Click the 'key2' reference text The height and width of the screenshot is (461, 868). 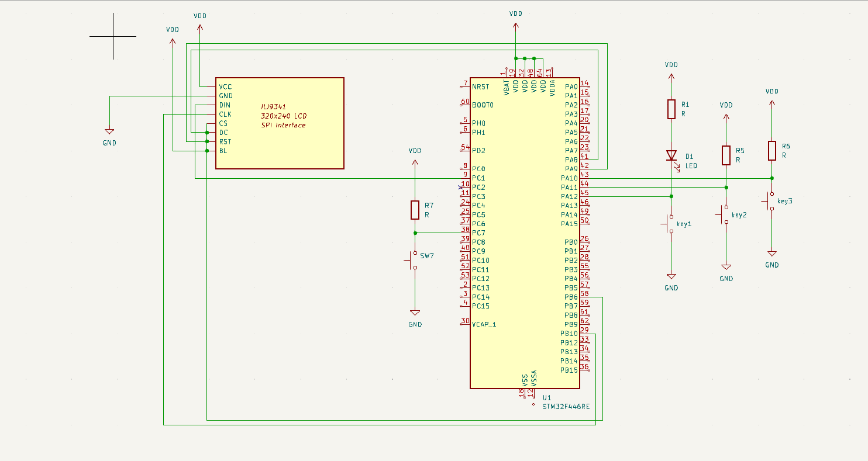point(739,215)
